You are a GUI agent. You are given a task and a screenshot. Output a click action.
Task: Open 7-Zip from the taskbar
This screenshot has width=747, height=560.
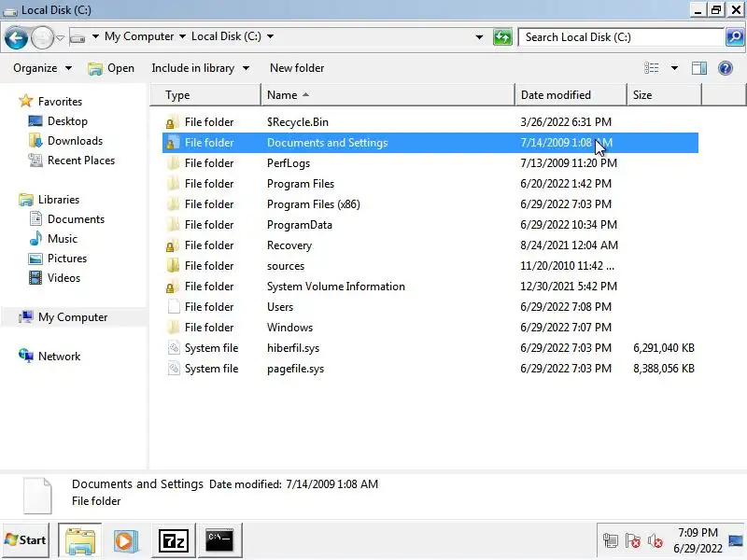(x=173, y=540)
